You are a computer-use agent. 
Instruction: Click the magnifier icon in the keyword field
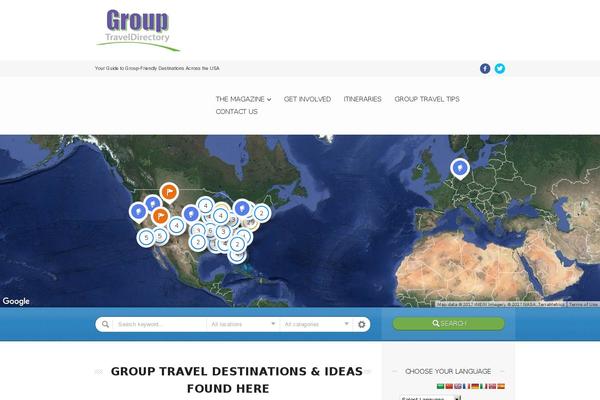pos(105,325)
